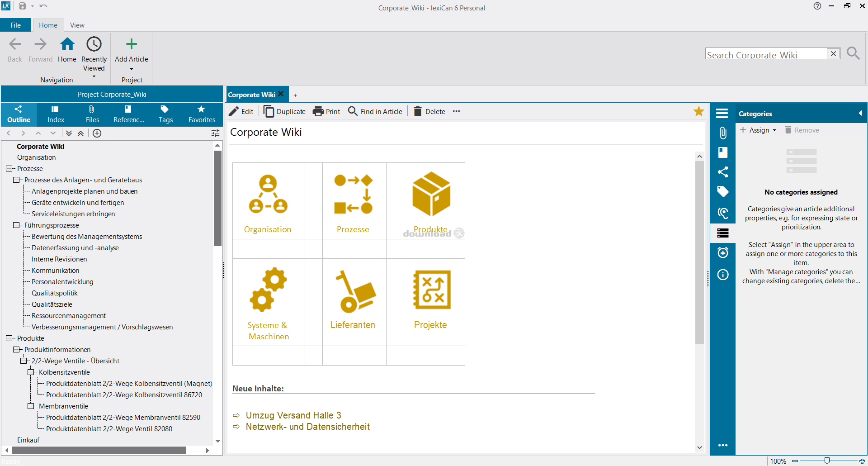Collapse the Prozesse tree node
The height and width of the screenshot is (466, 868).
pyautogui.click(x=9, y=169)
